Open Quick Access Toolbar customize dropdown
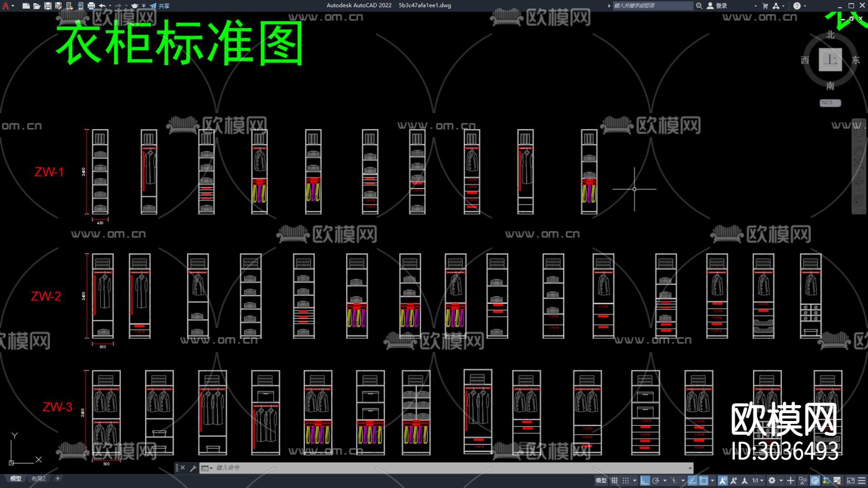This screenshot has width=868, height=488. click(144, 6)
